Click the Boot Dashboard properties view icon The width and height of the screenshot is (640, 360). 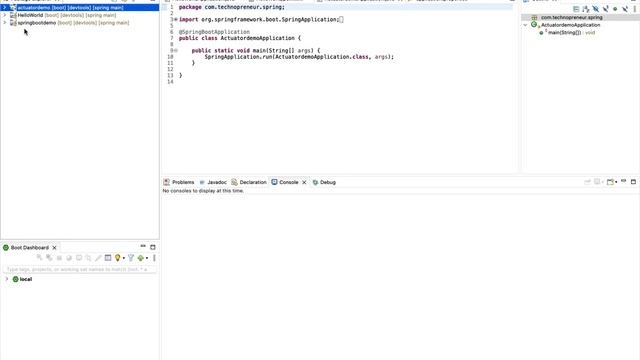(x=108, y=258)
